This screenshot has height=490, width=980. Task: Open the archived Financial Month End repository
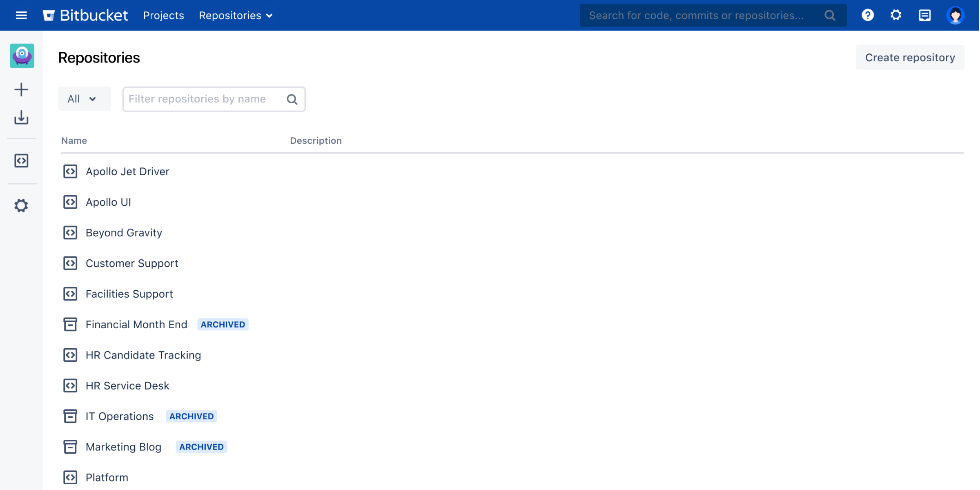136,325
